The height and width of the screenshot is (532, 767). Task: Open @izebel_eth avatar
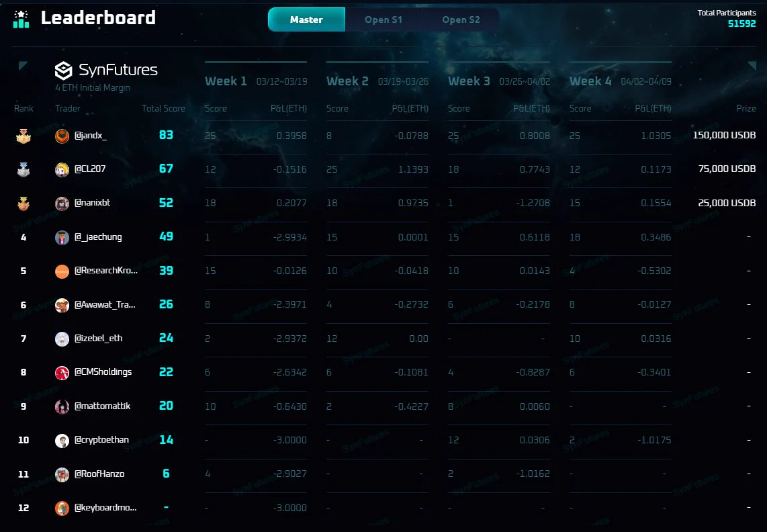coord(62,339)
